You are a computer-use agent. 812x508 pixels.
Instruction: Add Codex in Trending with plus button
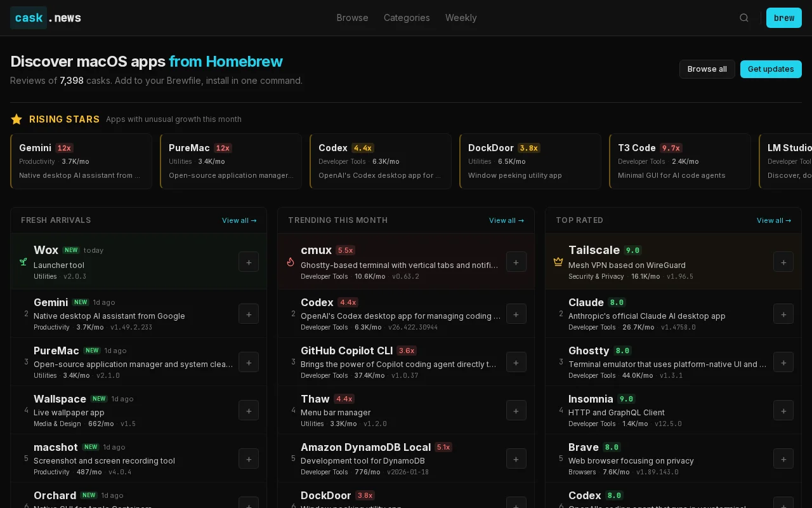click(x=516, y=314)
